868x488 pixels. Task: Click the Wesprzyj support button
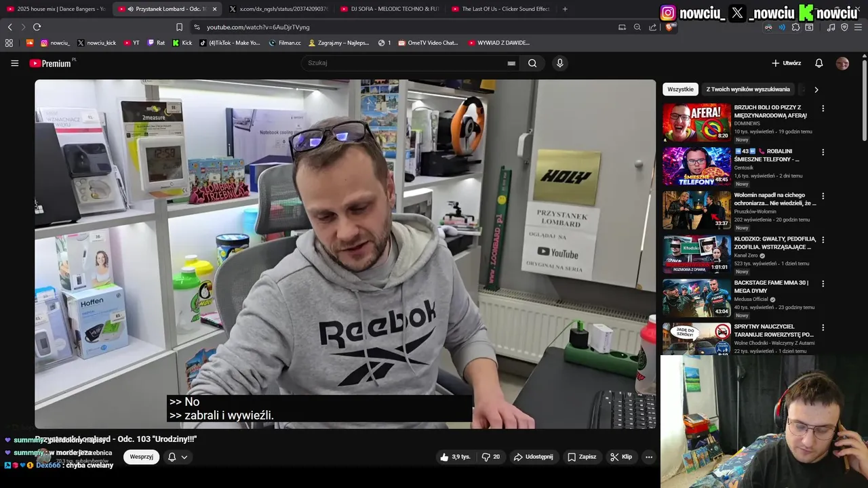[141, 457]
